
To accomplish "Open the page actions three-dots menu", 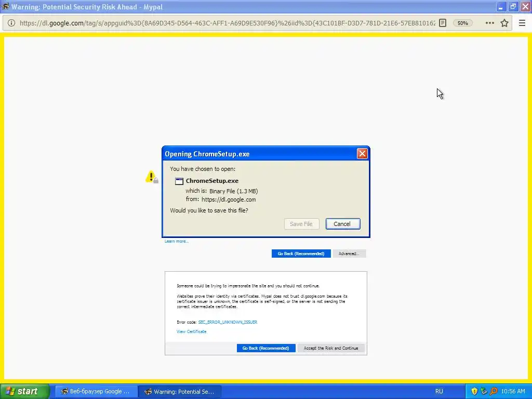I will pyautogui.click(x=489, y=23).
